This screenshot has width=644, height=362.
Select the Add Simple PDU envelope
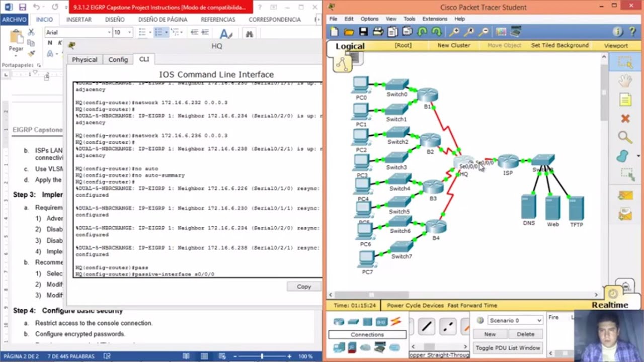click(x=625, y=195)
